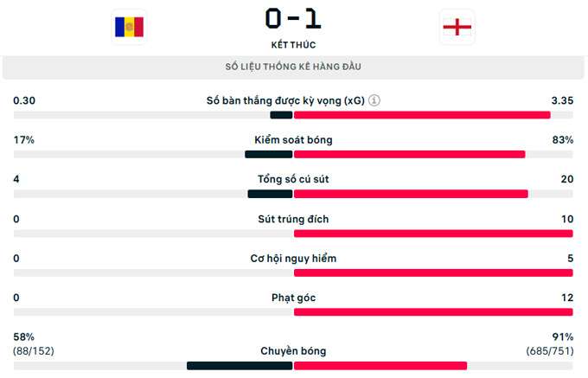Click the dark possession bar for Andorra
The height and width of the screenshot is (378, 588).
pos(269,155)
